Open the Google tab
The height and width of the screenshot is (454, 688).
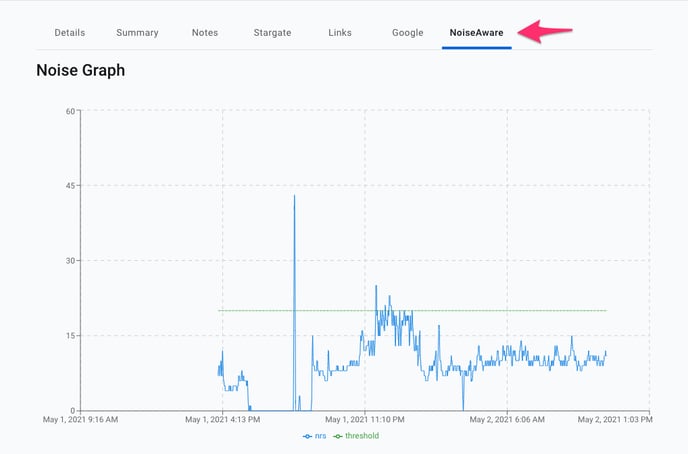point(408,32)
